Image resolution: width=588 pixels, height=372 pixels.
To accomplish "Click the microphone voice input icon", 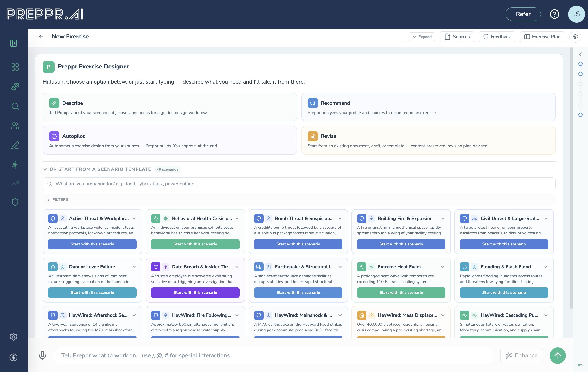I will (42, 355).
